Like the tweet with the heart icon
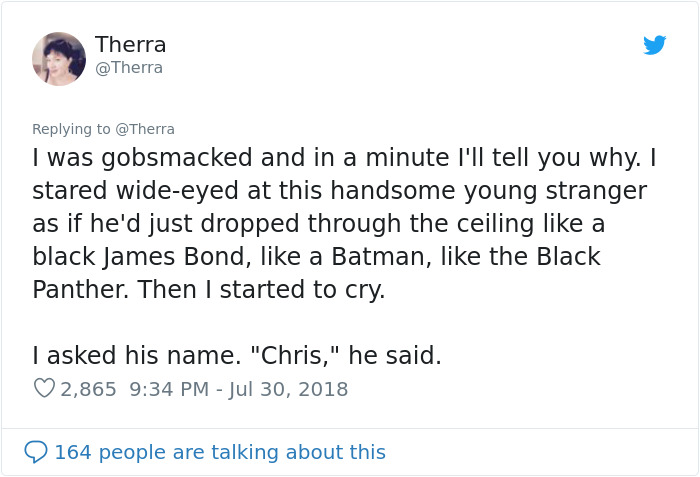 tap(44, 389)
